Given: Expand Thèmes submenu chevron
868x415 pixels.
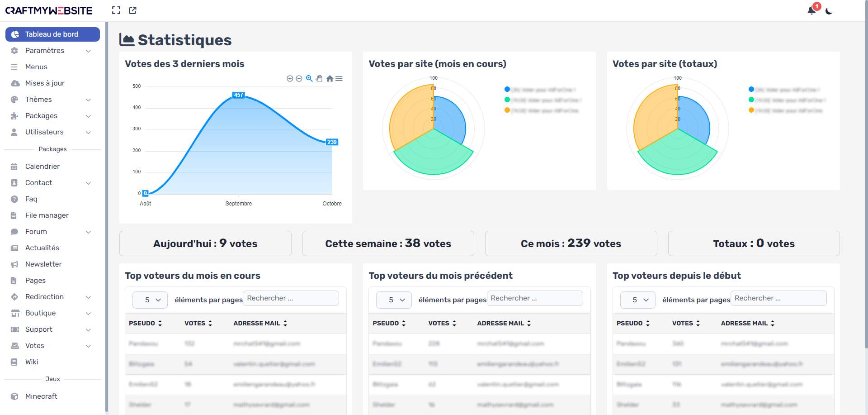Looking at the screenshot, I should [x=89, y=100].
